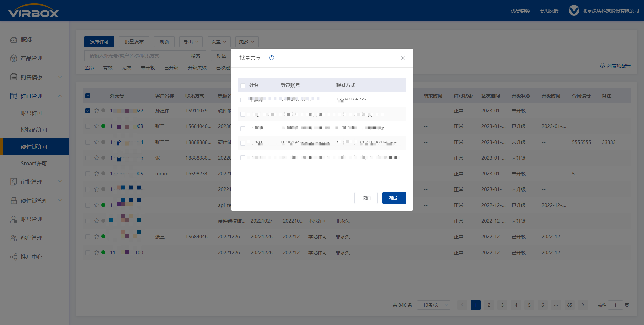Focus the 外壳号 search input field
The image size is (644, 325).
(135, 56)
